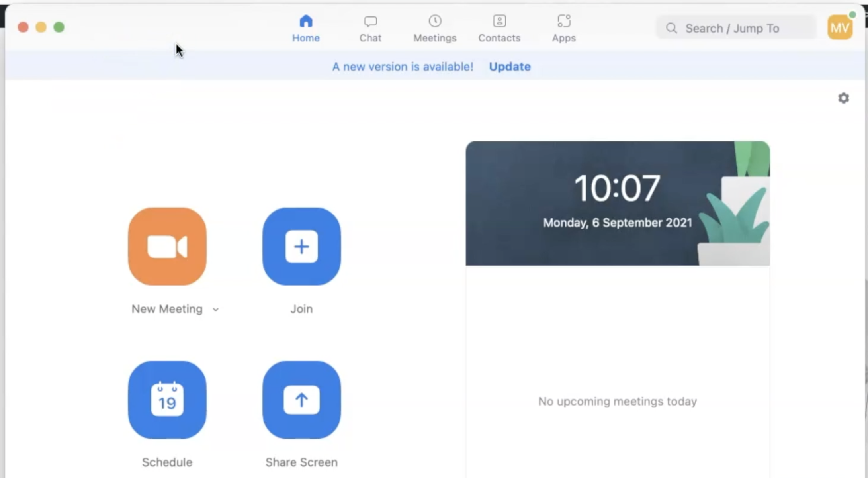Switch to the Apps tab
Image resolution: width=868 pixels, height=478 pixels.
point(564,28)
